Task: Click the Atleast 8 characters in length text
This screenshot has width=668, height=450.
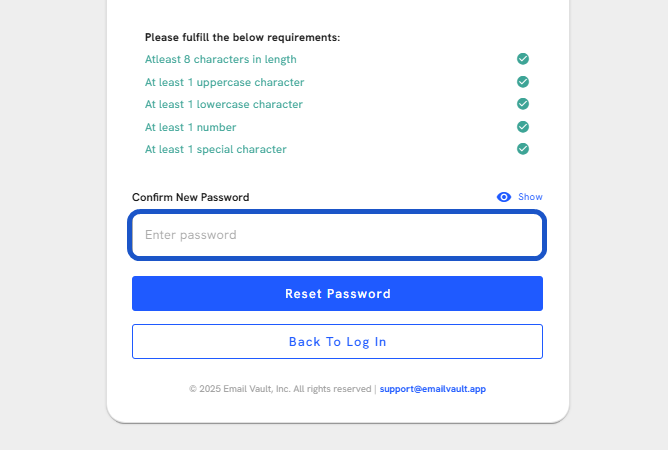Action: 221,59
